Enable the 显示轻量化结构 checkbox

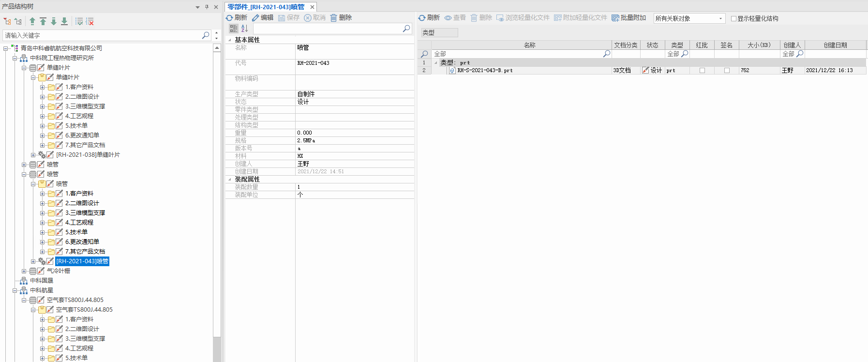[733, 18]
